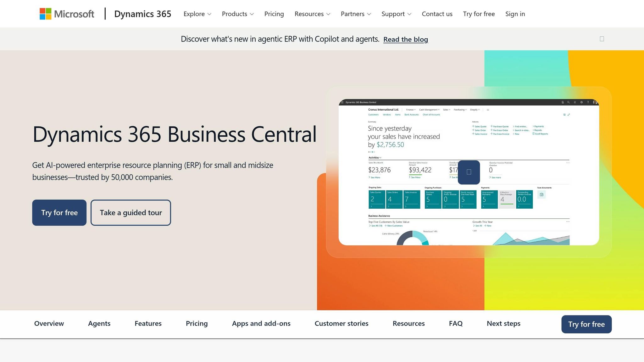Expand the Support dropdown menu

click(x=396, y=14)
